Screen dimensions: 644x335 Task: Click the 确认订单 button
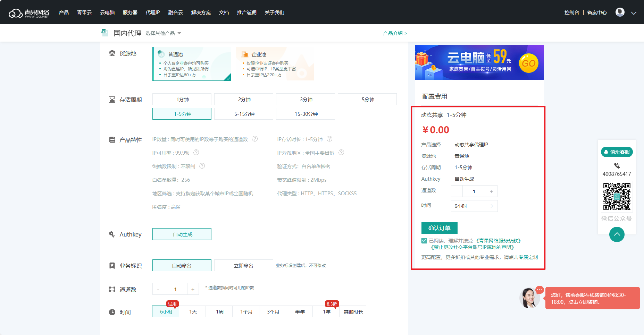[439, 228]
